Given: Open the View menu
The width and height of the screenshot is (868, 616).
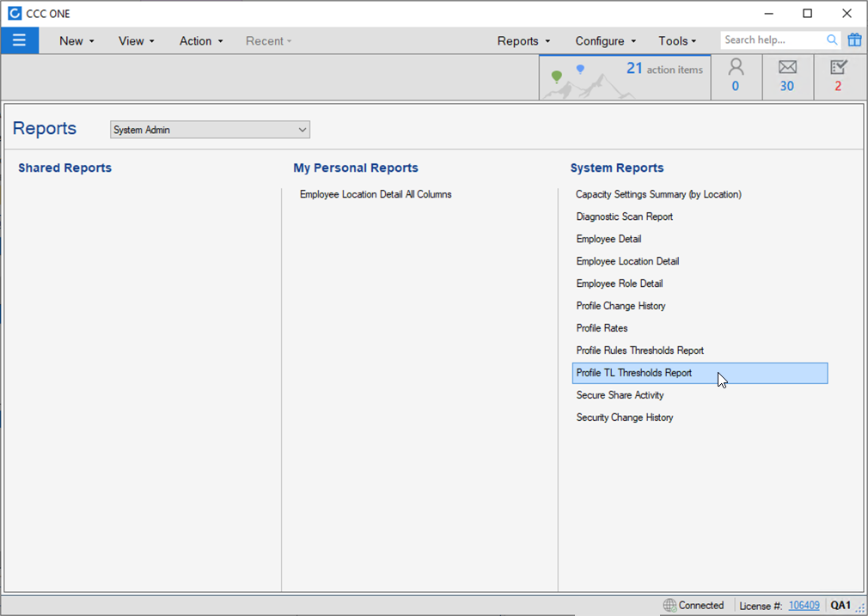Looking at the screenshot, I should point(136,41).
